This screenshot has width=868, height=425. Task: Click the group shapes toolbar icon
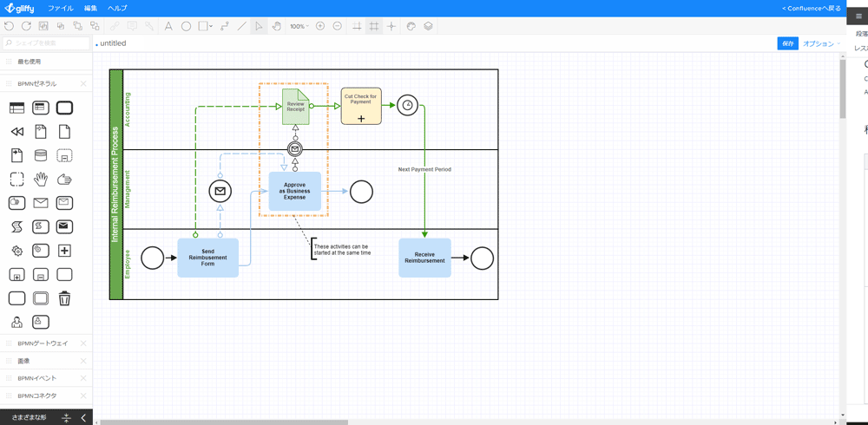coord(43,26)
